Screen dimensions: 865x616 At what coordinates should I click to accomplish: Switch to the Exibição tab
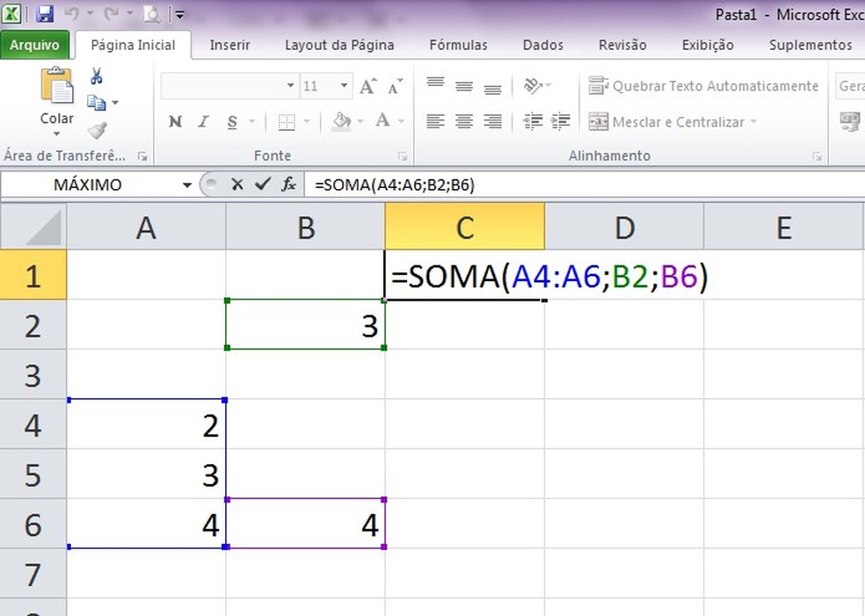tap(708, 45)
